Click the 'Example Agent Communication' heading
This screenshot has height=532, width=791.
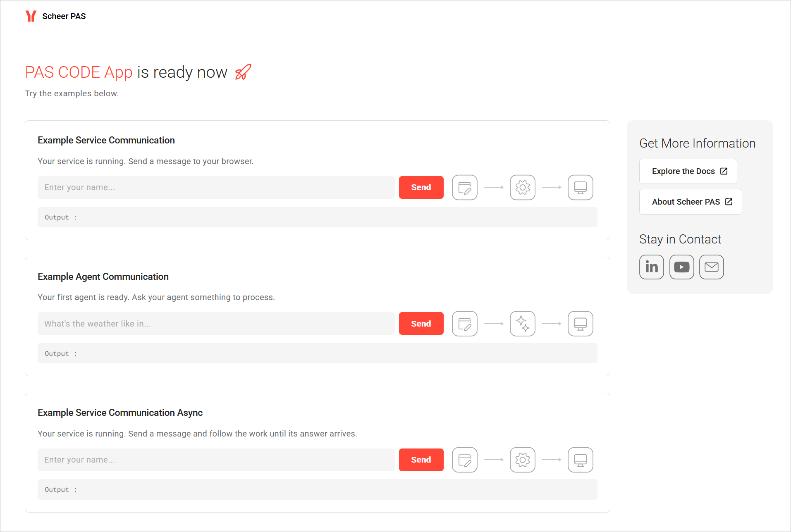(103, 277)
